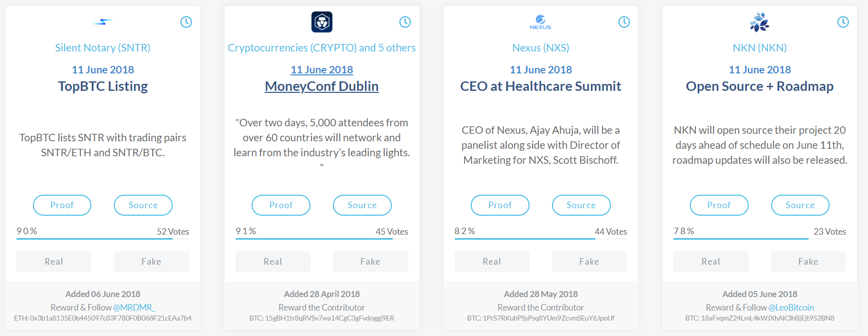Viewport: 868px width, 336px height.
Task: Click clock icon on MoneyConf Dublin card
Action: point(405,22)
